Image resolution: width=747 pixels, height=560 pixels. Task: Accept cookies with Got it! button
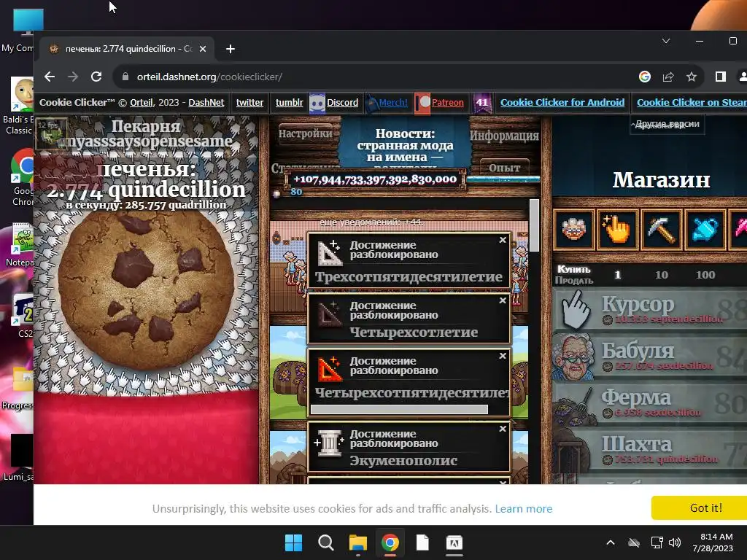(705, 507)
